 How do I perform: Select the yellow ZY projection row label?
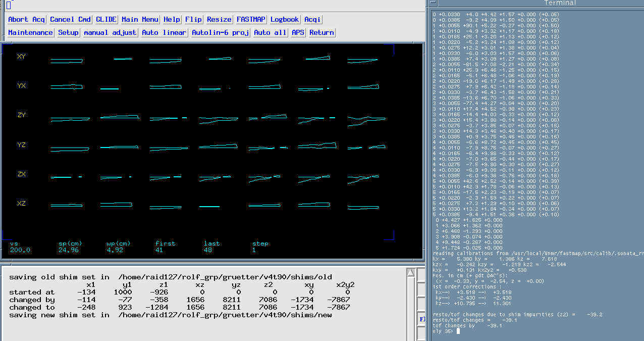point(21,115)
